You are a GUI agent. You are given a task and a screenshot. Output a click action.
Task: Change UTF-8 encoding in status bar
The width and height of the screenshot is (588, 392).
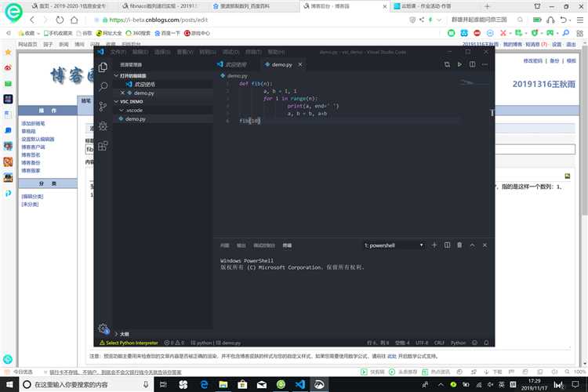click(x=422, y=343)
